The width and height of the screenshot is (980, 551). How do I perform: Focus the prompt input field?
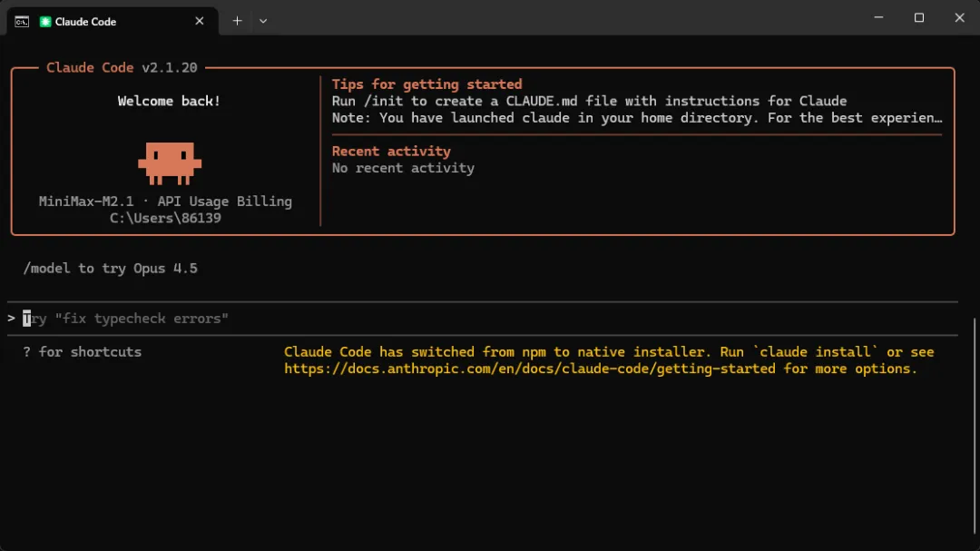[x=483, y=319]
